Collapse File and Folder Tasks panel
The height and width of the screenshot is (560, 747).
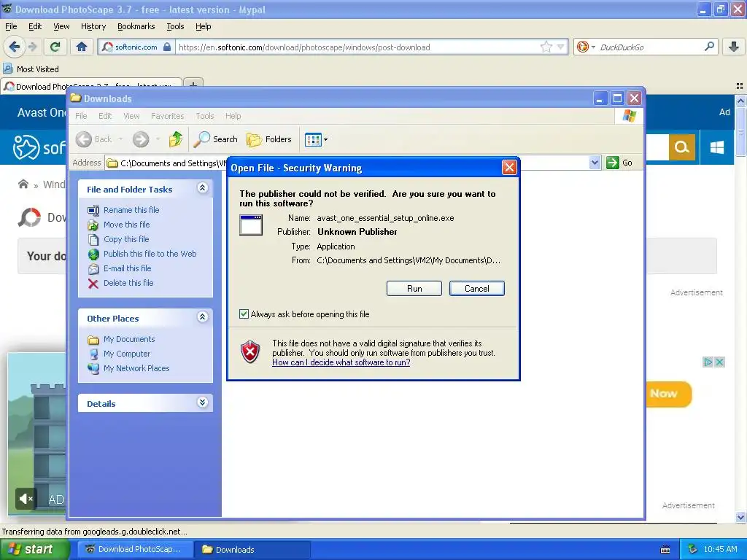click(203, 187)
